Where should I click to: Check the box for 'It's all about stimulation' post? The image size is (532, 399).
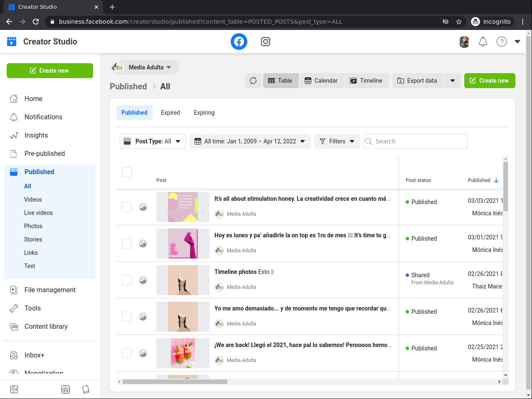point(127,207)
